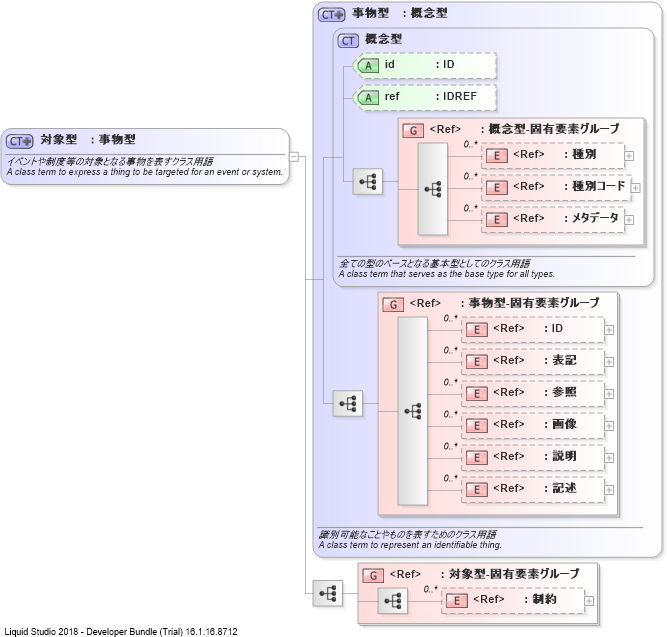The height and width of the screenshot is (637, 667).
Task: Select the 概念型-固有要素グループ group title
Action: pyautogui.click(x=554, y=129)
